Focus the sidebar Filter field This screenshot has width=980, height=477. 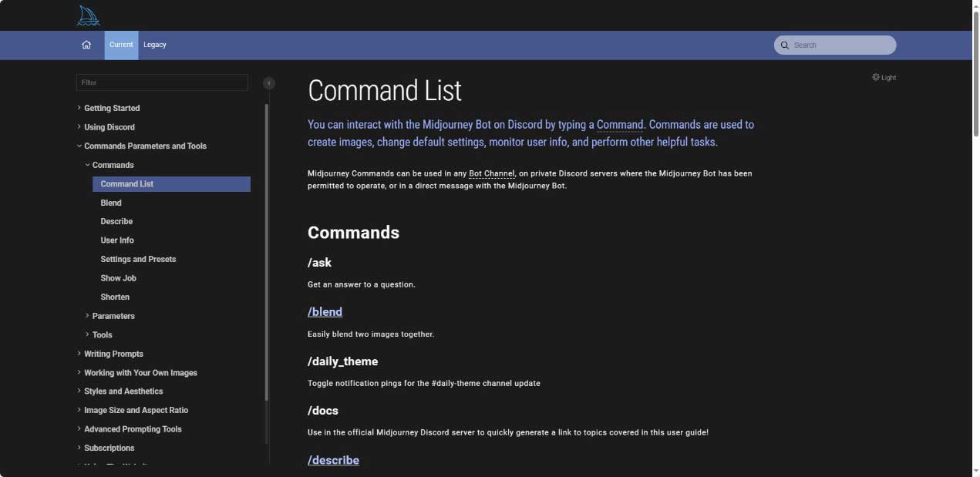[162, 82]
